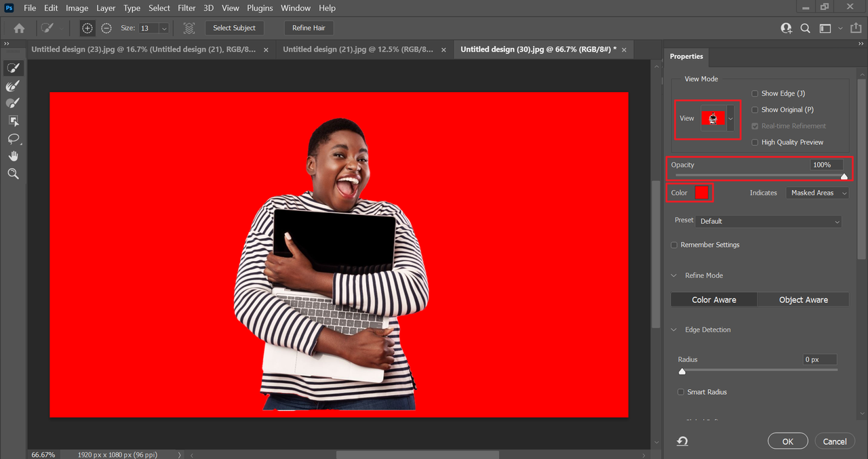The image size is (868, 459).
Task: Enable Show Edge (J) checkbox
Action: click(755, 94)
